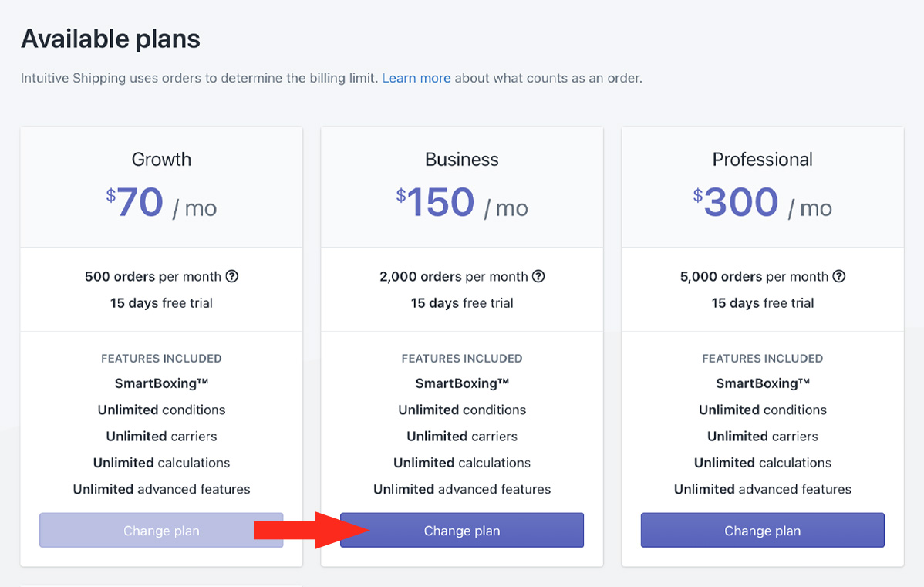This screenshot has width=924, height=587.
Task: Click the Available plans heading
Action: coord(110,39)
